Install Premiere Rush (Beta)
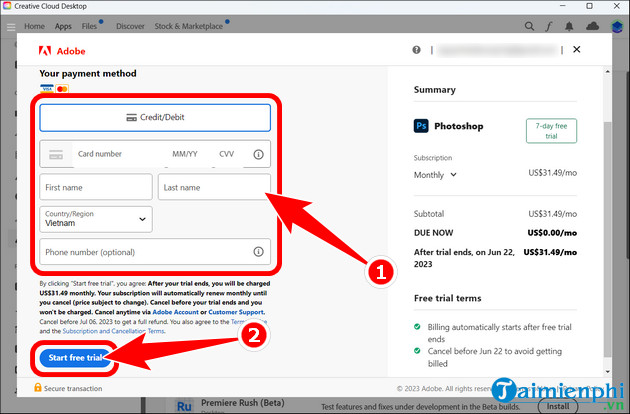 pyautogui.click(x=558, y=406)
